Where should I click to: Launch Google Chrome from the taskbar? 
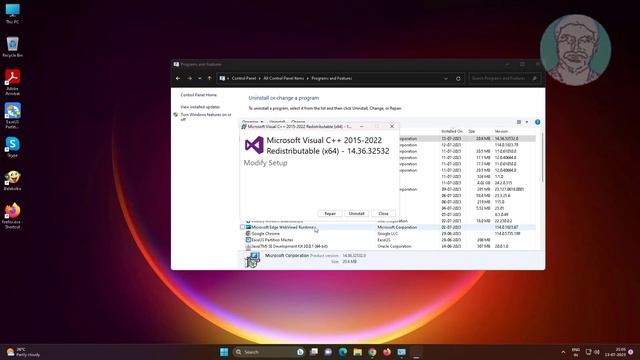tap(372, 352)
